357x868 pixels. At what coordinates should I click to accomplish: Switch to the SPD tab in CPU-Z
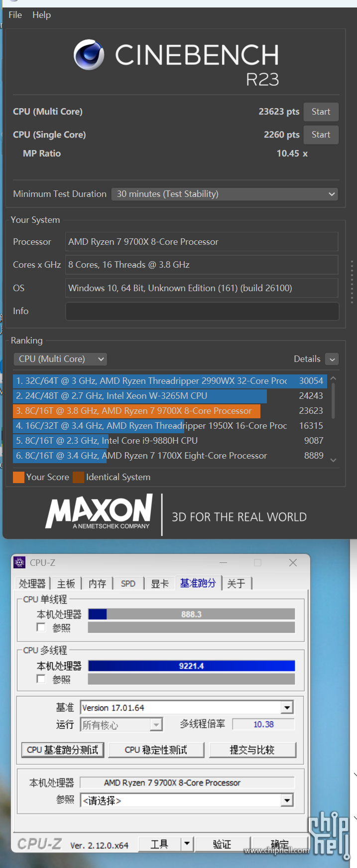coord(128,583)
